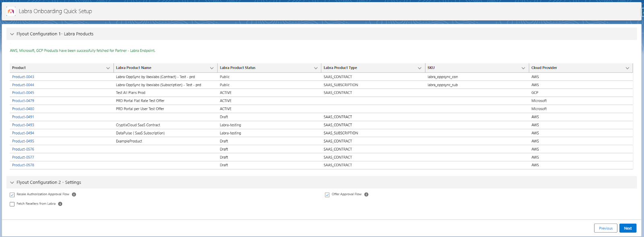Open Labra Product Type column dropdown

click(419, 68)
